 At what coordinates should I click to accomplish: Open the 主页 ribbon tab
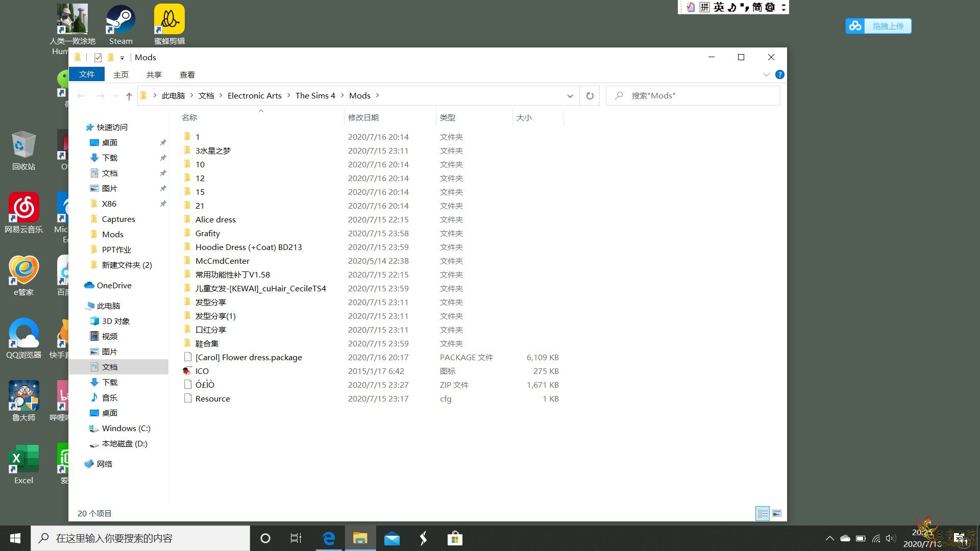[121, 74]
